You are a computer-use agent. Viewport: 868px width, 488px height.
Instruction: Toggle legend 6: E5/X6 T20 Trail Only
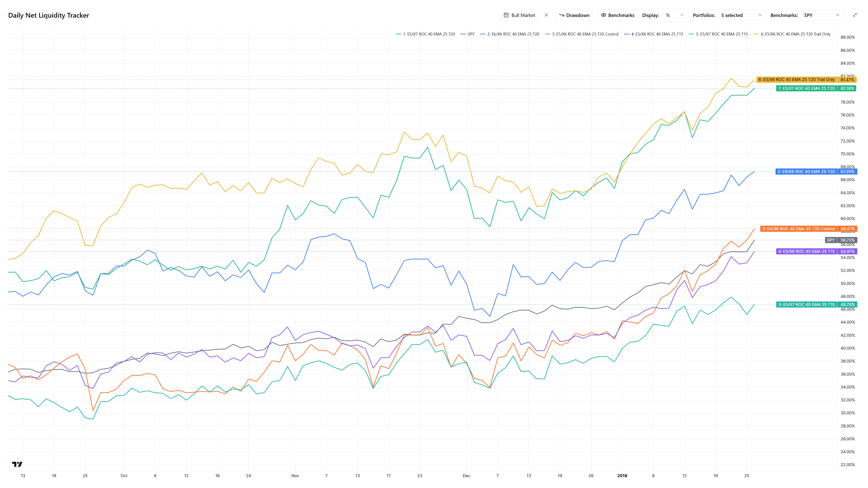(x=792, y=34)
